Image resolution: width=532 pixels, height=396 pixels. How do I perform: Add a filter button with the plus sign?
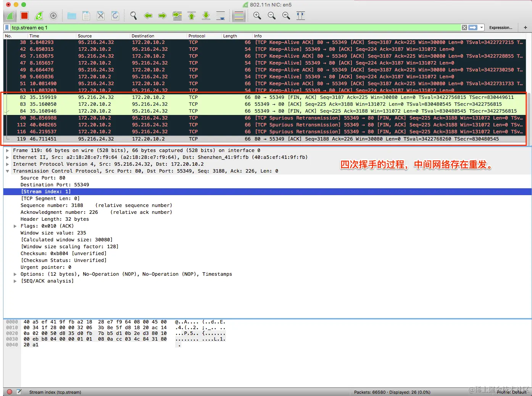click(526, 27)
